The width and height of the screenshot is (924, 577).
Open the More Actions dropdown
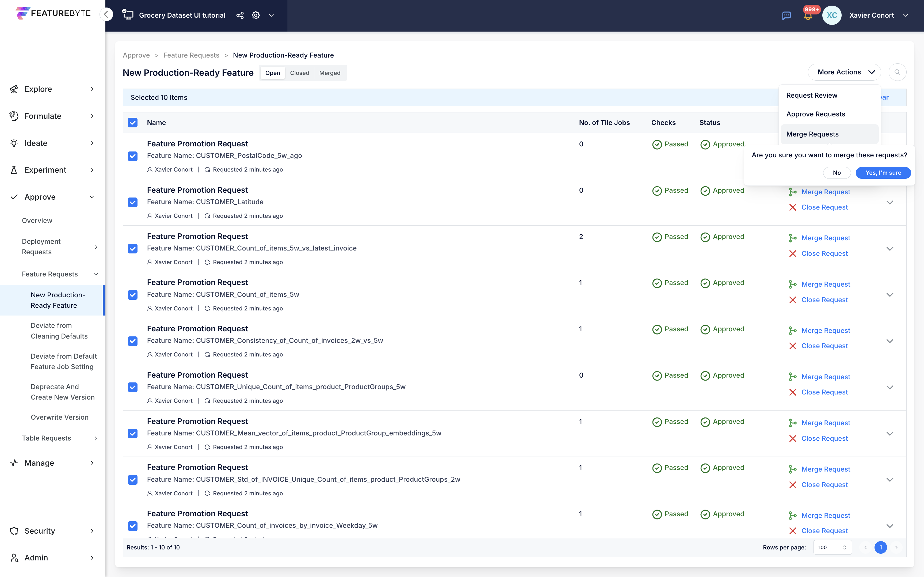844,72
